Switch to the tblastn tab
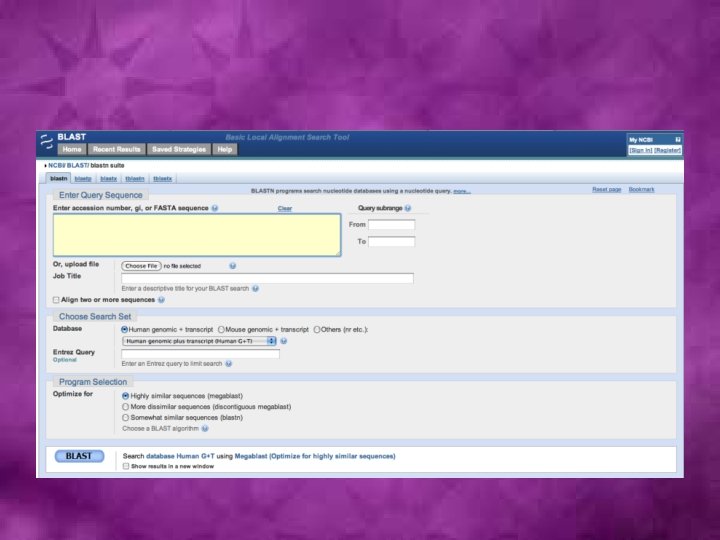The height and width of the screenshot is (540, 720). point(135,179)
